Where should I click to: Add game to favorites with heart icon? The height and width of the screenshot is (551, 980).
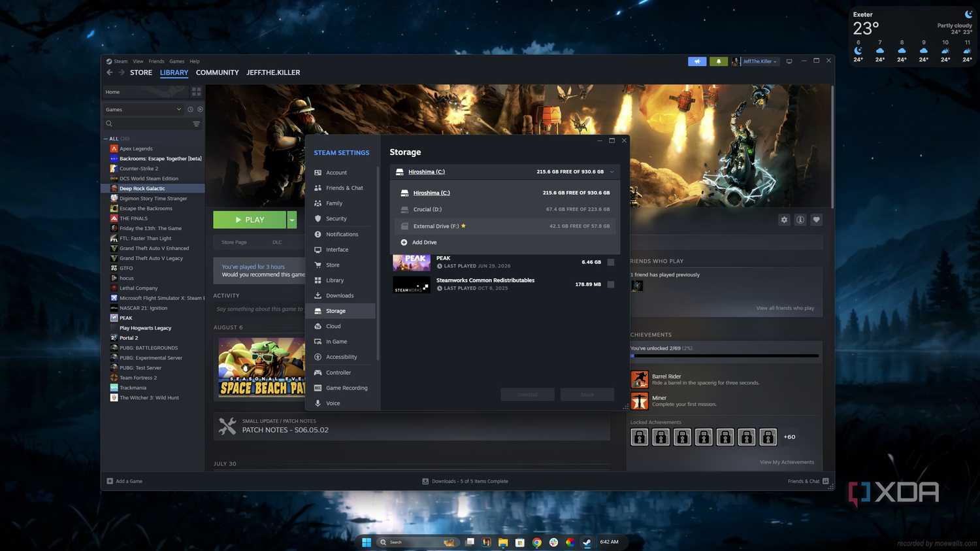click(816, 220)
